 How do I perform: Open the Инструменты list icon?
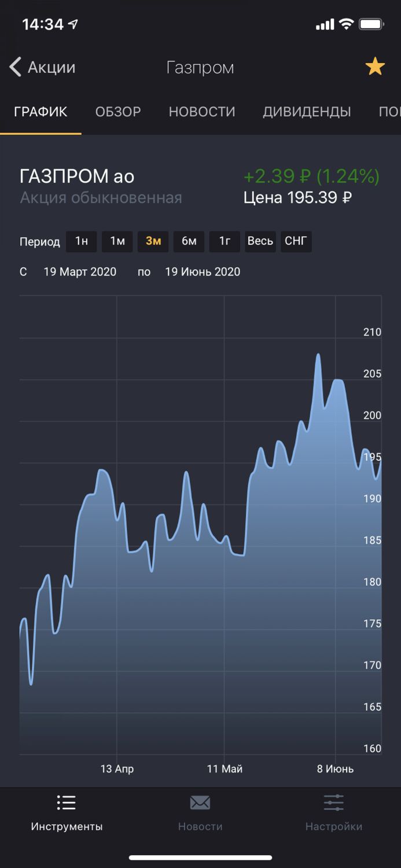point(67,803)
